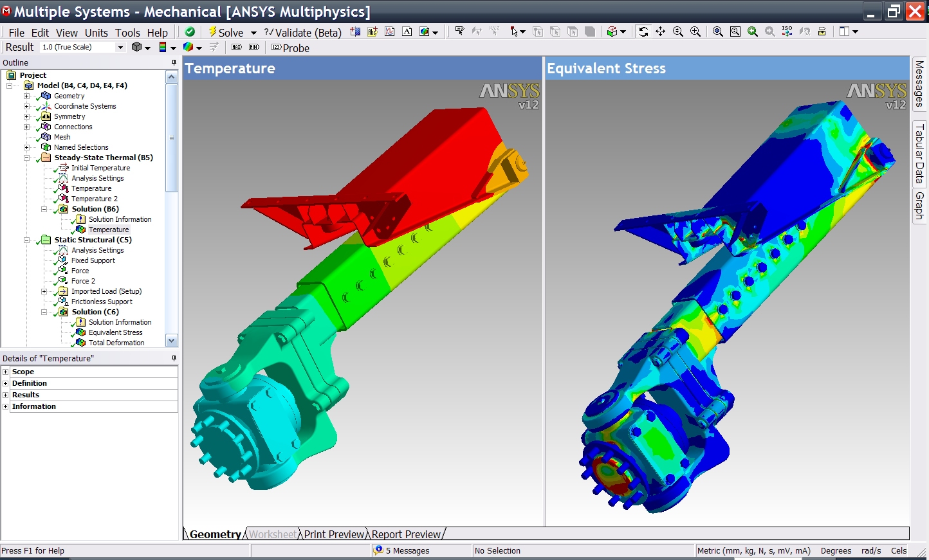
Task: Click the Solve button
Action: [x=226, y=32]
